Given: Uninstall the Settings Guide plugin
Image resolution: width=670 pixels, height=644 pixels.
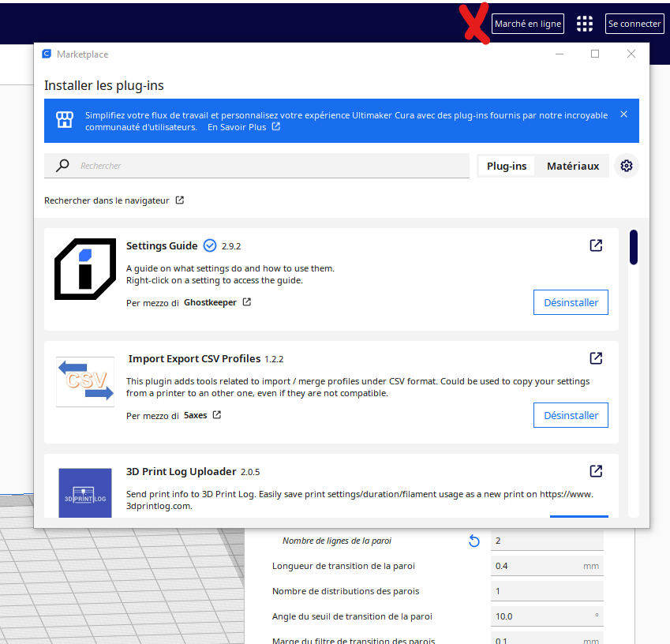Looking at the screenshot, I should [x=571, y=302].
